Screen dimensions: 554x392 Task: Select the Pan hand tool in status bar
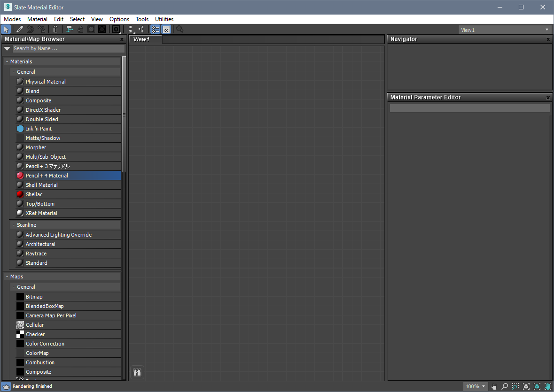494,386
